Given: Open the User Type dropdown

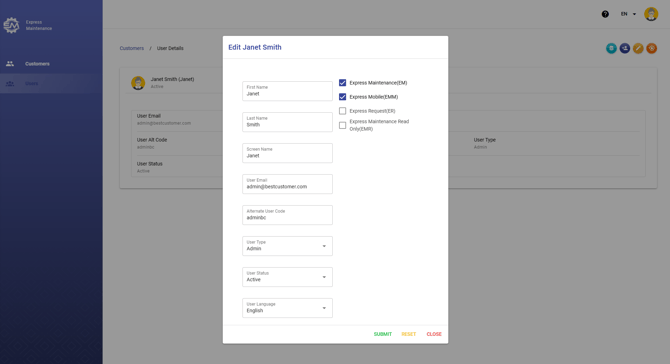Looking at the screenshot, I should (x=287, y=246).
